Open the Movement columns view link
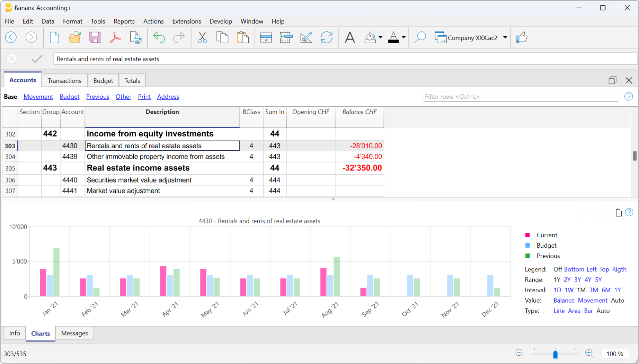Image resolution: width=639 pixels, height=364 pixels. click(38, 97)
